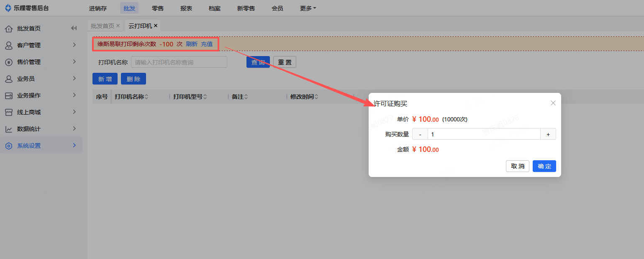Viewport: 644px width, 259px height.
Task: Open the 更多 dropdown menu
Action: 308,8
